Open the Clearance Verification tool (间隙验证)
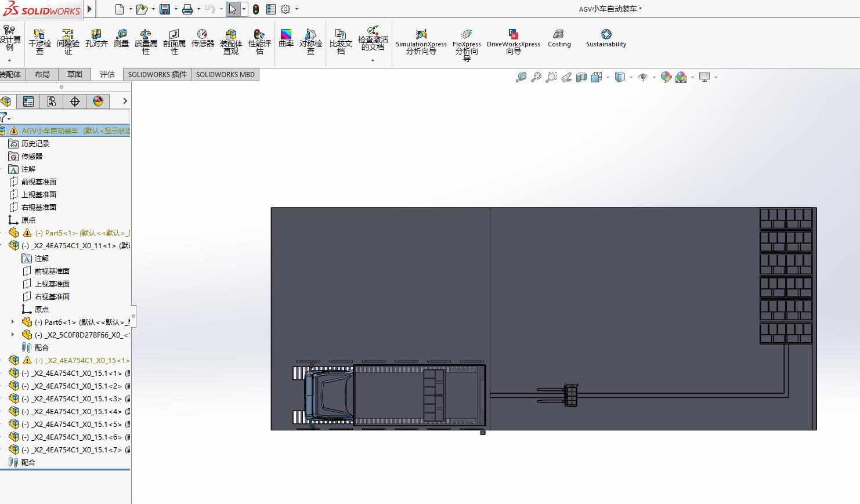 [x=68, y=42]
